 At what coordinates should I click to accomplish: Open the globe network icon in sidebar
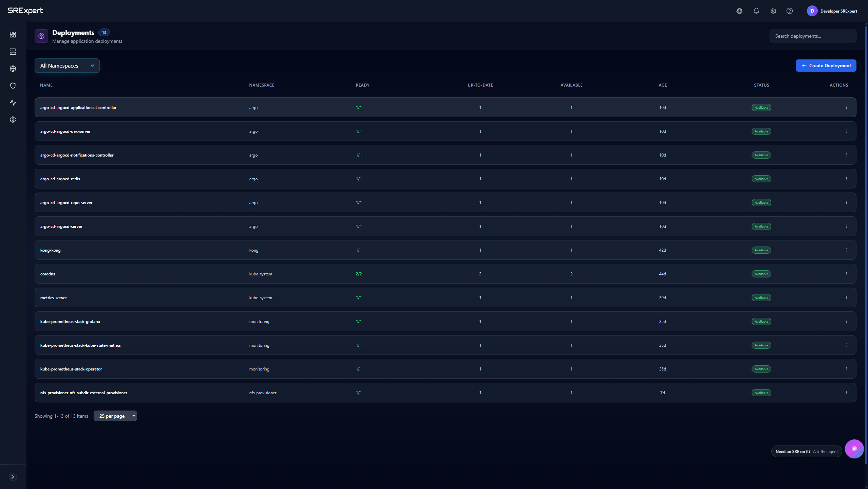[13, 69]
